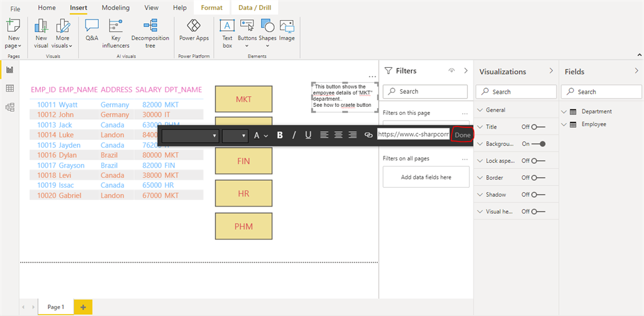
Task: Expand the Department table fields
Action: tap(563, 112)
